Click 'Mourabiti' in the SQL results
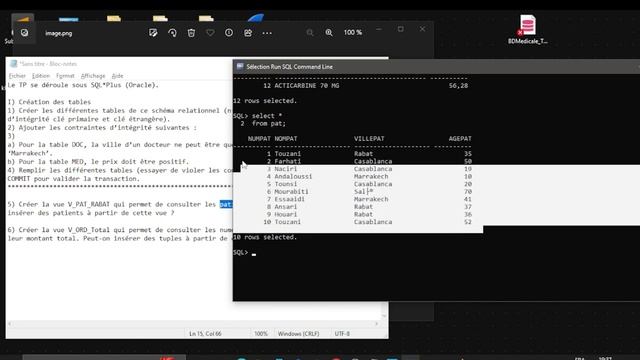640x360 pixels. pos(291,192)
